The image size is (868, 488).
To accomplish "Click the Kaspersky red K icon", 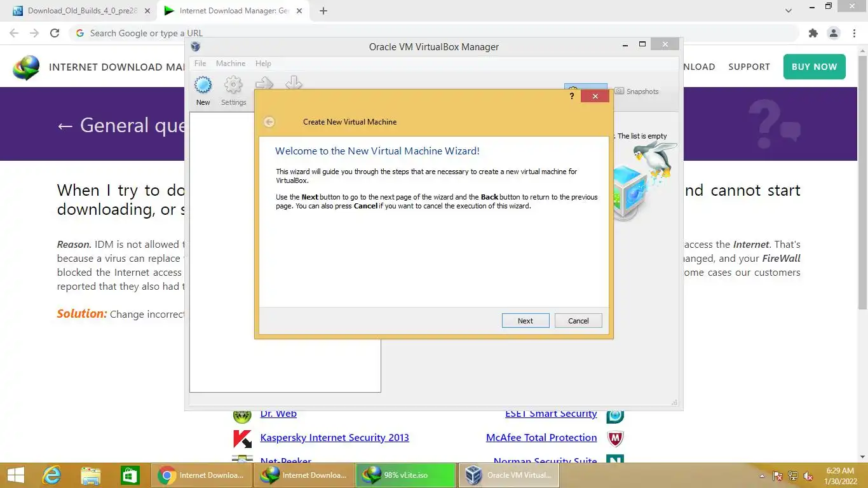I will [x=242, y=438].
